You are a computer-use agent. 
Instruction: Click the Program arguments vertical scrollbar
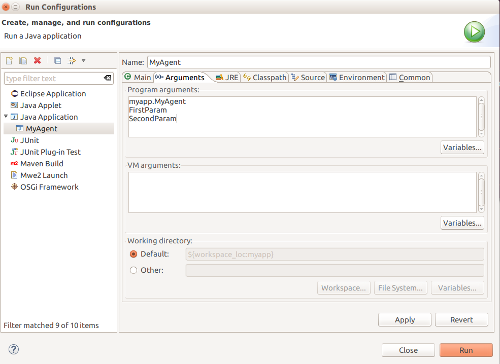[x=481, y=117]
